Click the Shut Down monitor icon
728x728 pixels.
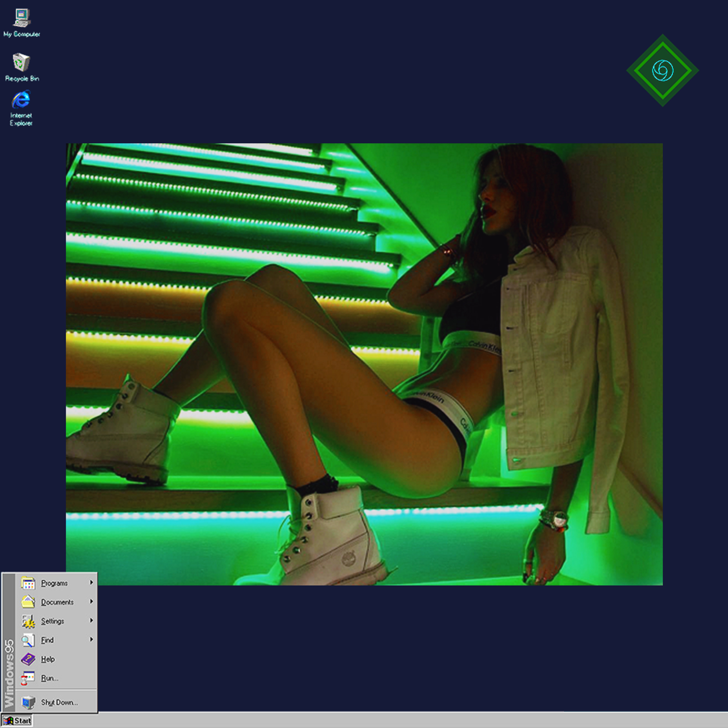[x=28, y=702]
